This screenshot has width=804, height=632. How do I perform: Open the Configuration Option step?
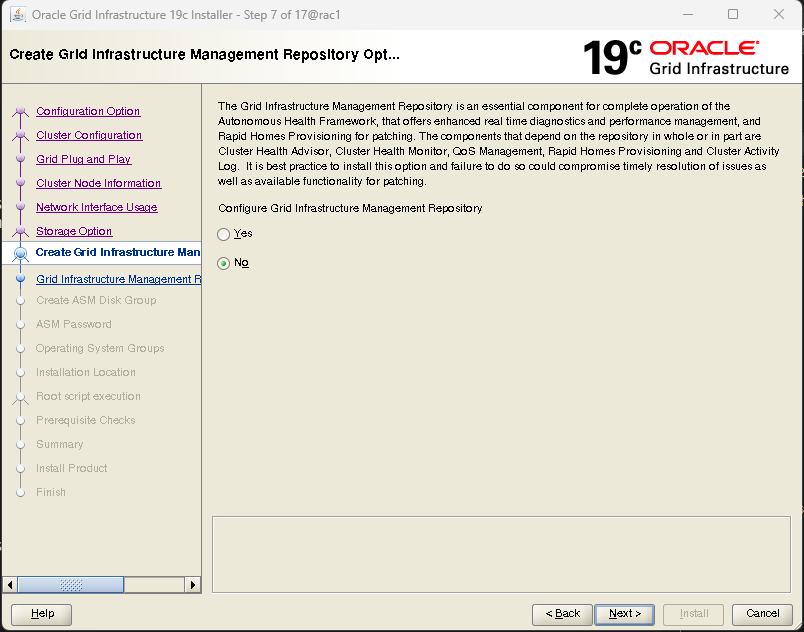(x=88, y=111)
